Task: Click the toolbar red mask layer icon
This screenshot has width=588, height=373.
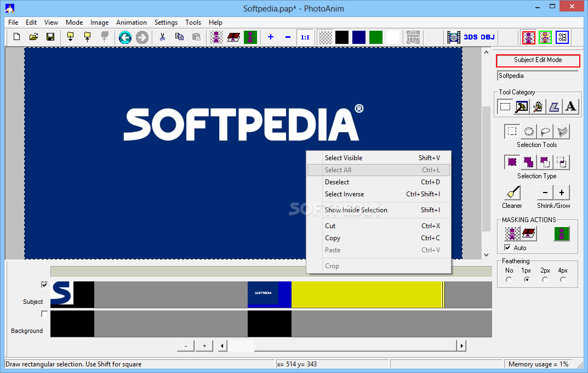Action: coord(233,37)
